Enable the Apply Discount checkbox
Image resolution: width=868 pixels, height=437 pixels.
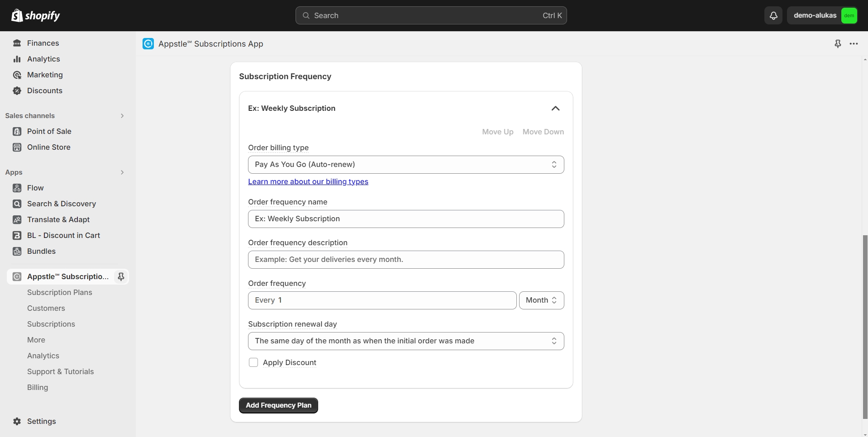pyautogui.click(x=253, y=362)
